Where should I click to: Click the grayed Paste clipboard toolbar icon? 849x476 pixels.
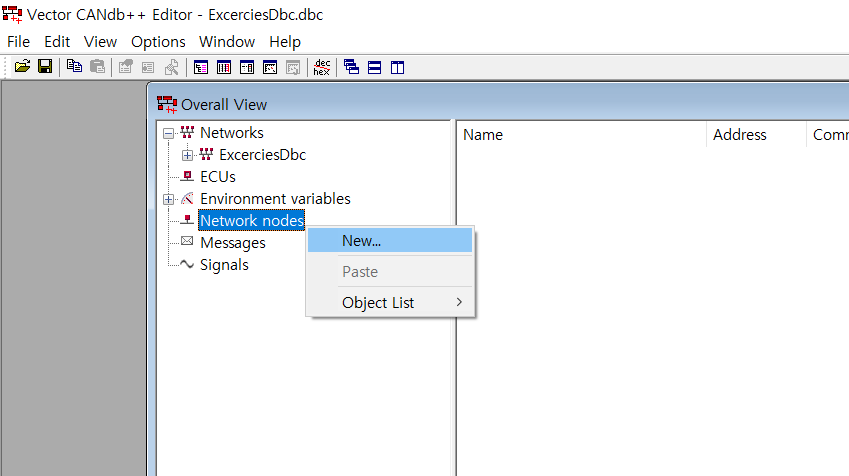point(97,67)
